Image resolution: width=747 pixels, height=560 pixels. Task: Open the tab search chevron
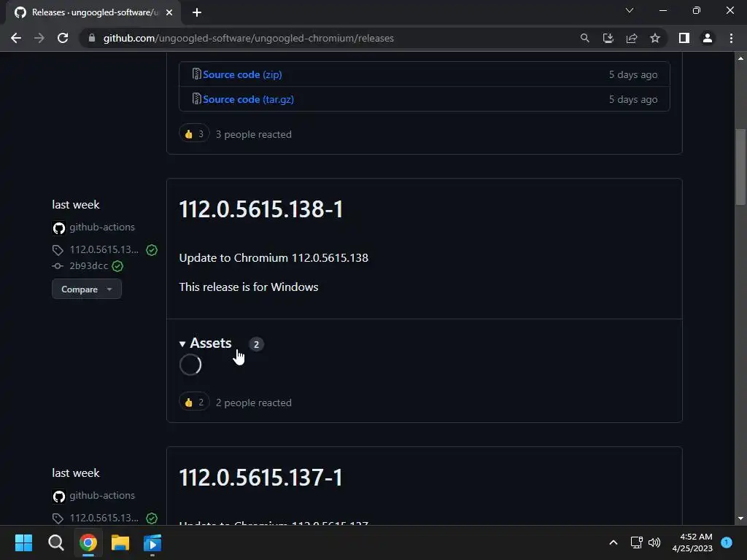coord(630,10)
